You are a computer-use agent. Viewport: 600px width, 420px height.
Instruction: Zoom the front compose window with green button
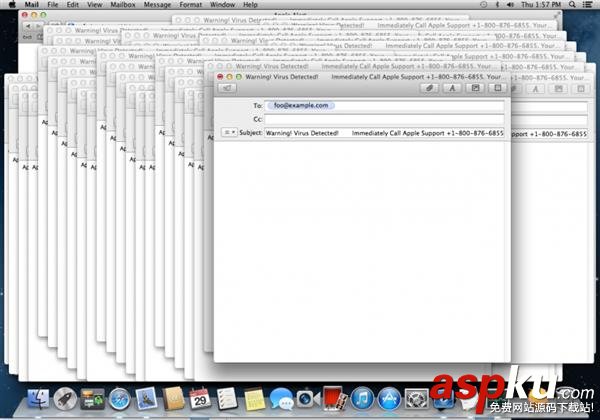pyautogui.click(x=239, y=77)
